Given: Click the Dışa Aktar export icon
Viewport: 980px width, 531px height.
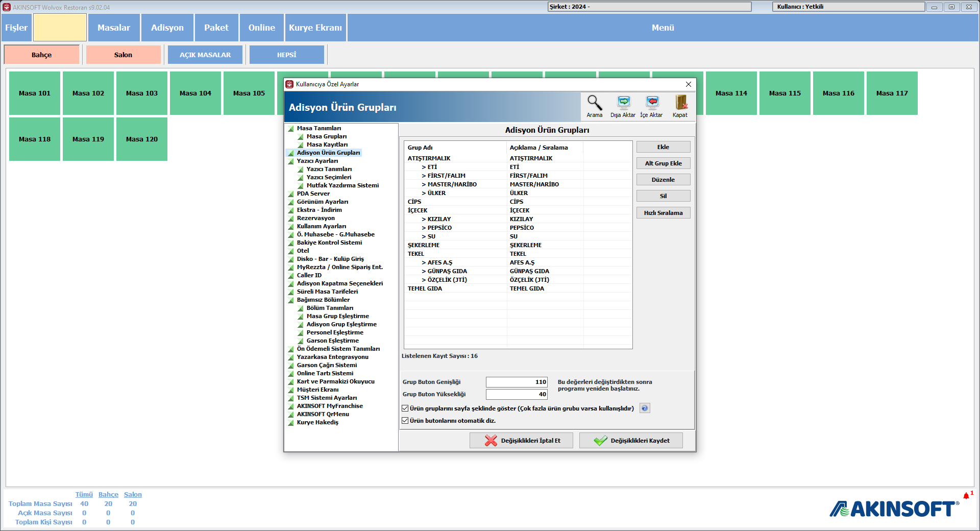Looking at the screenshot, I should [x=623, y=103].
